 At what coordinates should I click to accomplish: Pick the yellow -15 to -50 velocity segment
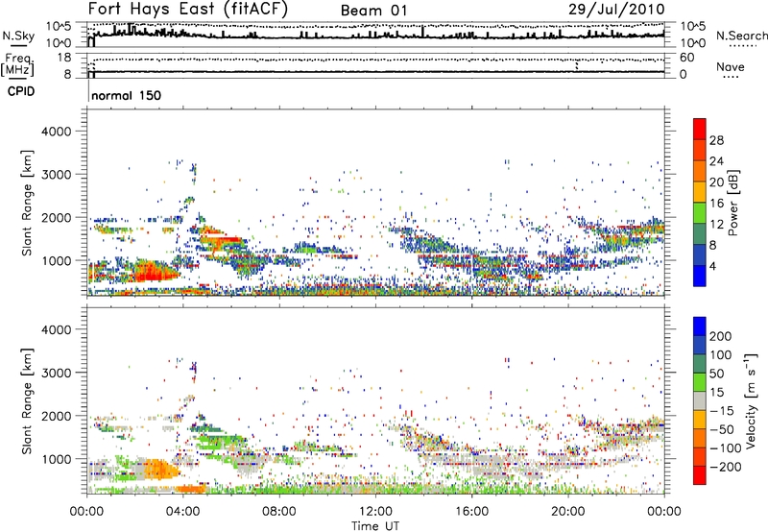pos(700,420)
